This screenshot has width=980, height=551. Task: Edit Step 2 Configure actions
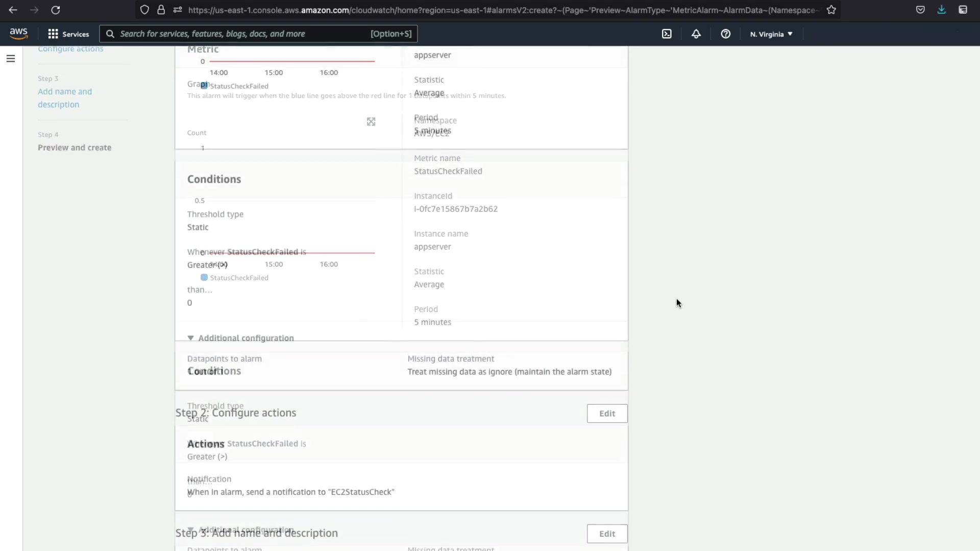(607, 413)
